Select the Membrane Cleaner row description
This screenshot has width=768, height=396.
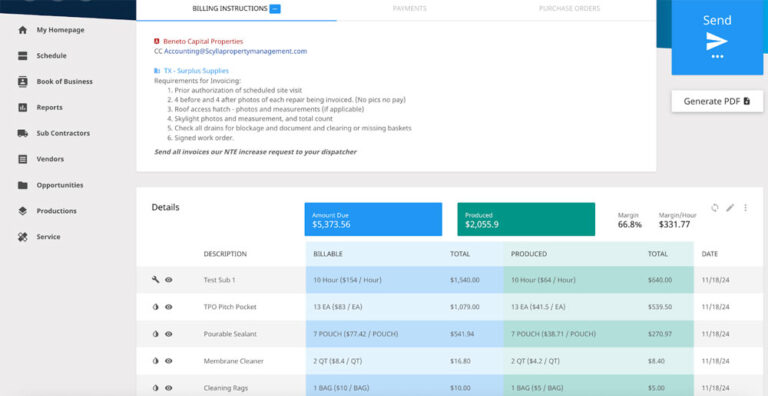[x=234, y=361]
